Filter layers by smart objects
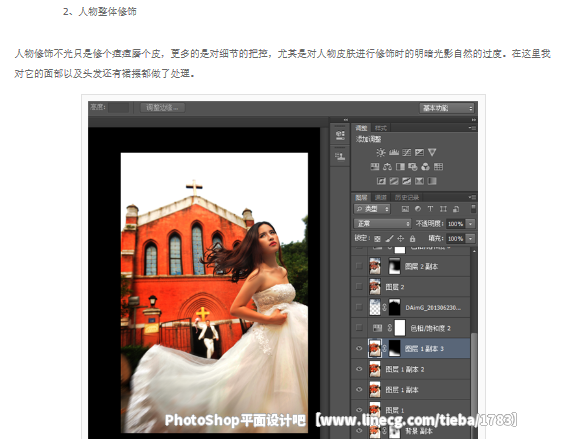The image size is (573, 439). tap(456, 209)
